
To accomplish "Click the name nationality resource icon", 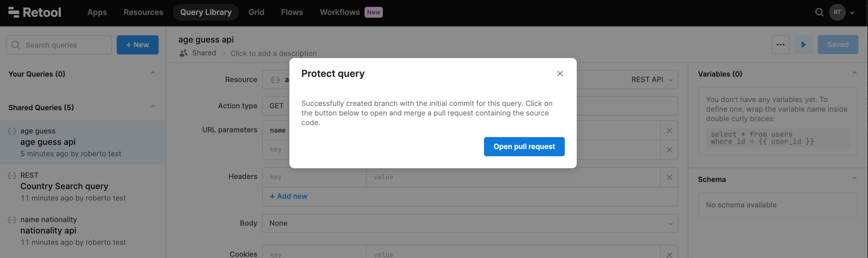I will [x=12, y=220].
